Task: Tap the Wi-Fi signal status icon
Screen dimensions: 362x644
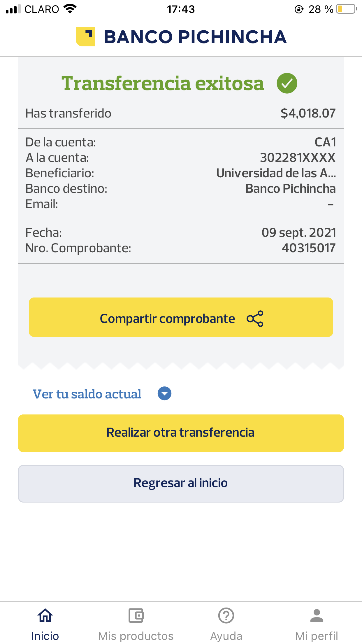Action: [x=70, y=9]
